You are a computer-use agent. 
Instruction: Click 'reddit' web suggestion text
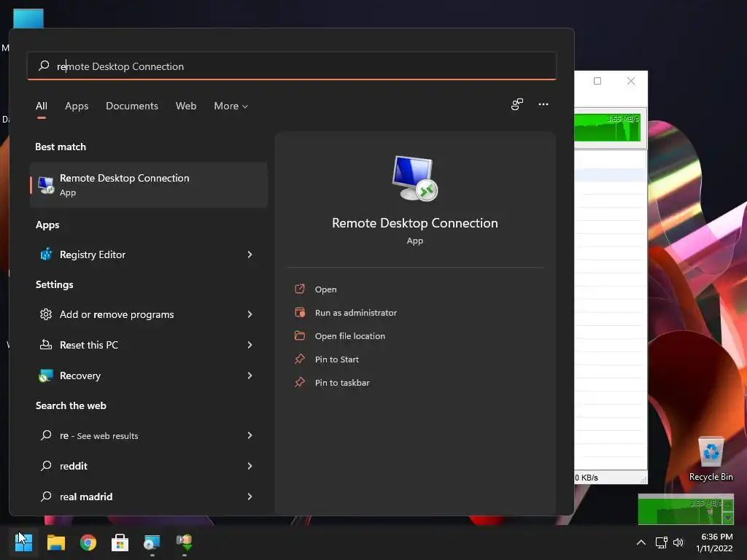[x=74, y=466]
